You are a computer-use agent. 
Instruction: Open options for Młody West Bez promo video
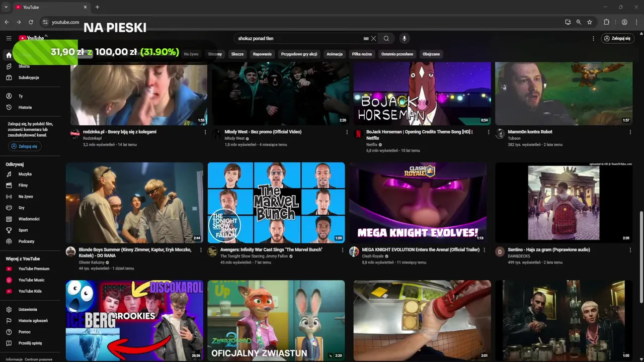pyautogui.click(x=347, y=132)
